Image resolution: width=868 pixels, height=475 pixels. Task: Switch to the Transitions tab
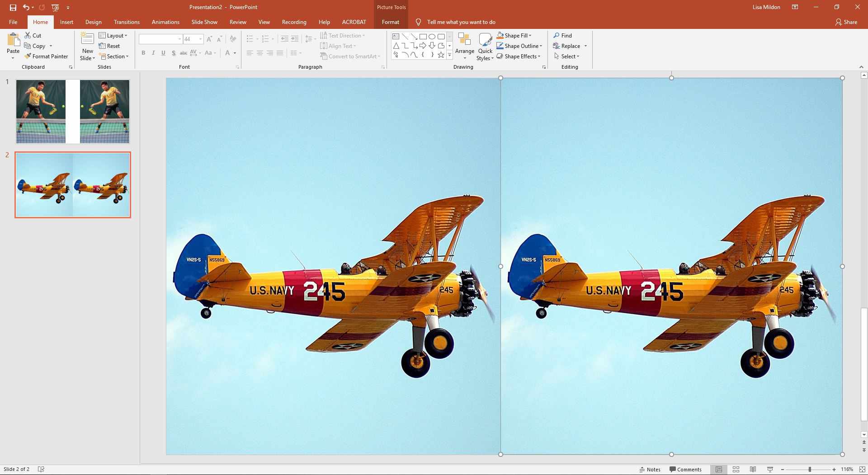tap(127, 22)
